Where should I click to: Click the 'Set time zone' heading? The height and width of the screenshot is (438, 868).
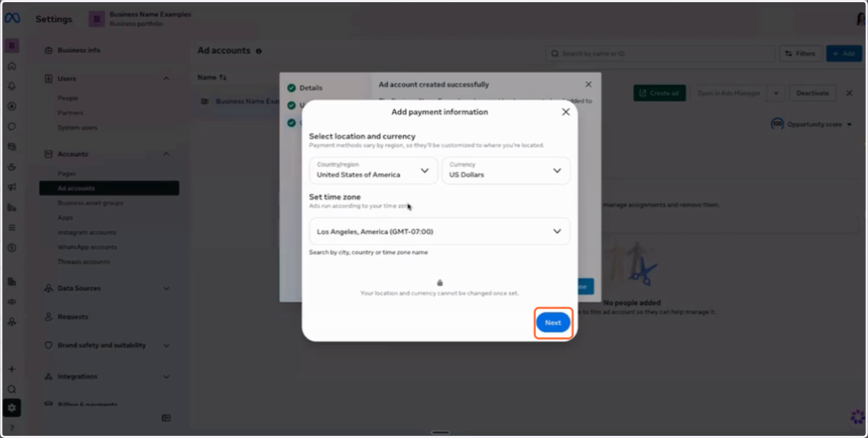[335, 197]
